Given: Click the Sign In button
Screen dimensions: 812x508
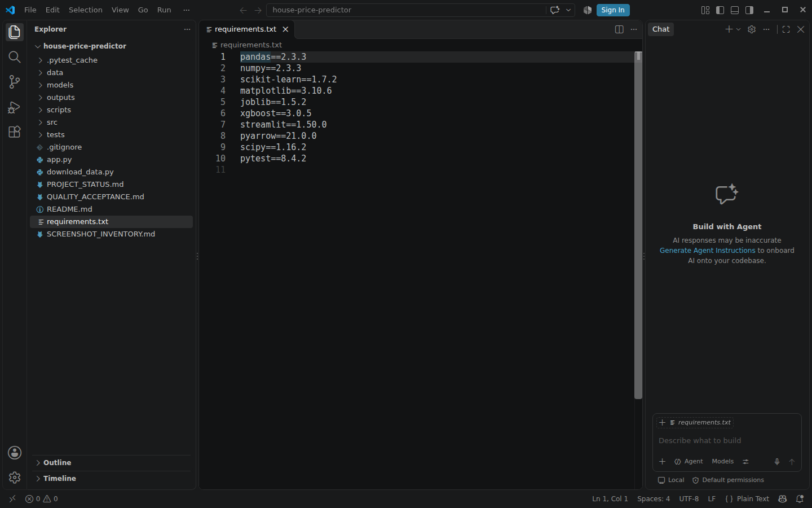Looking at the screenshot, I should pyautogui.click(x=613, y=10).
